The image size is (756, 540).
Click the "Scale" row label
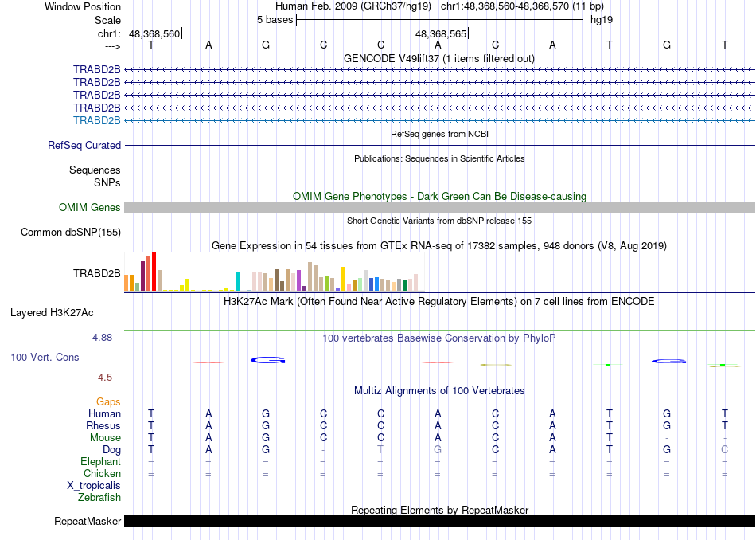[x=107, y=20]
